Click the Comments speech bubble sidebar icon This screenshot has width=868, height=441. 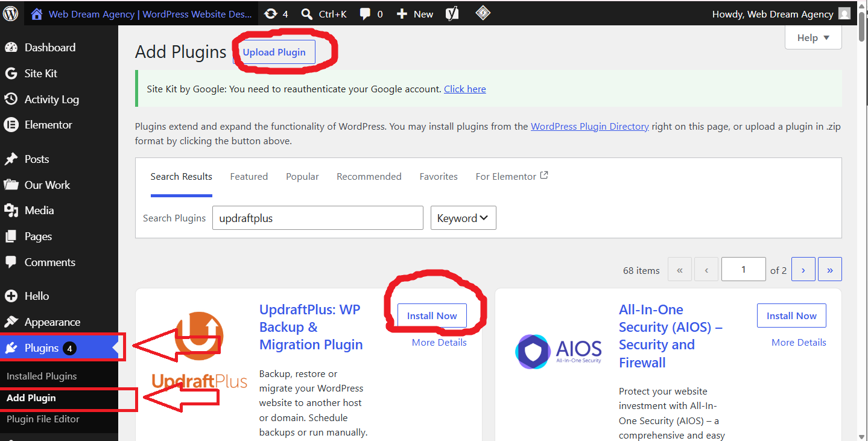tap(11, 262)
